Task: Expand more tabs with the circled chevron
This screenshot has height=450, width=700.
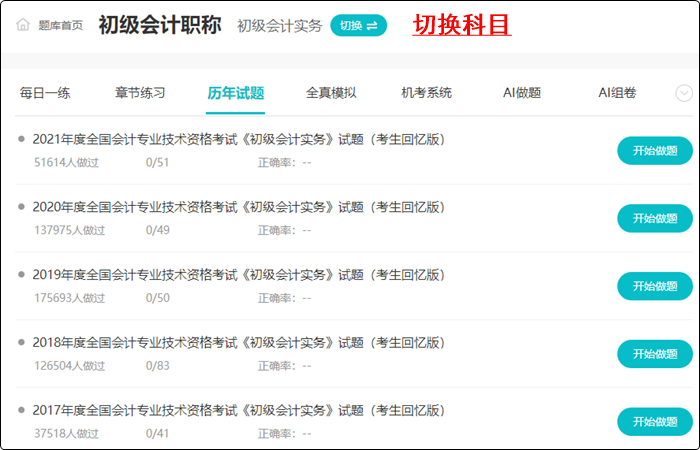Action: pyautogui.click(x=684, y=93)
